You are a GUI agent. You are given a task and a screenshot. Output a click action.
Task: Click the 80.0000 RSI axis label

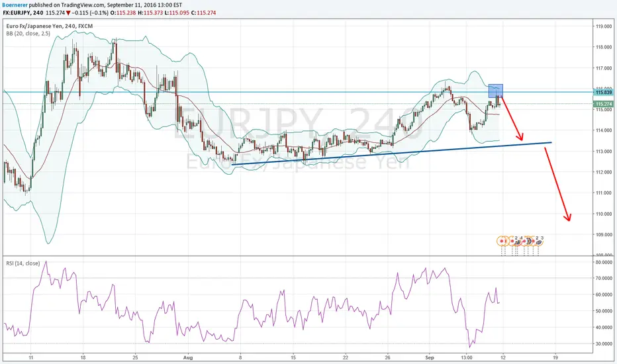(604, 261)
